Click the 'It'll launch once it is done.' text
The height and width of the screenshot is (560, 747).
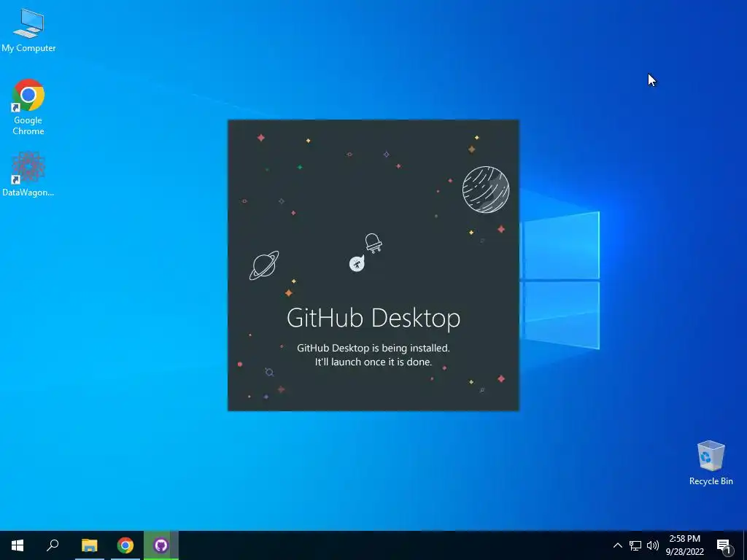coord(373,362)
